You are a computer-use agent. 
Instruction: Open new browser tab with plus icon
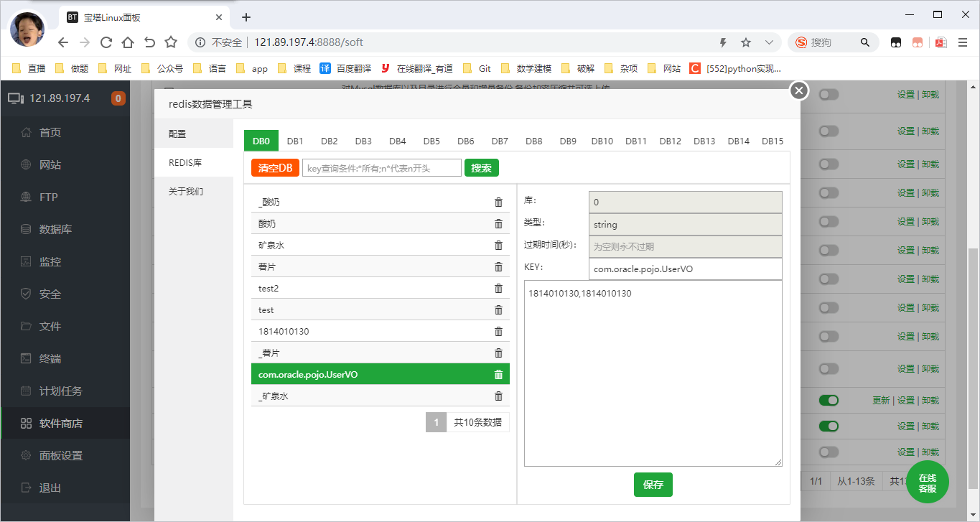point(246,17)
